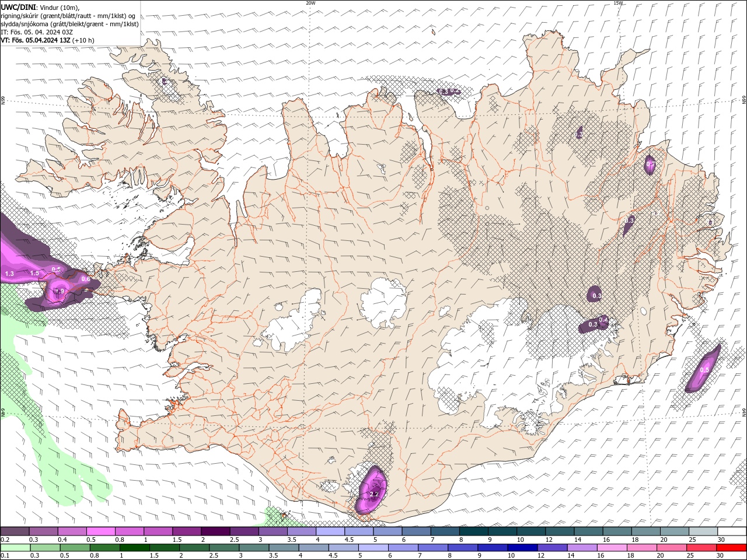Select the bright pink 0.5 swatch in the top legend row

coord(101,531)
